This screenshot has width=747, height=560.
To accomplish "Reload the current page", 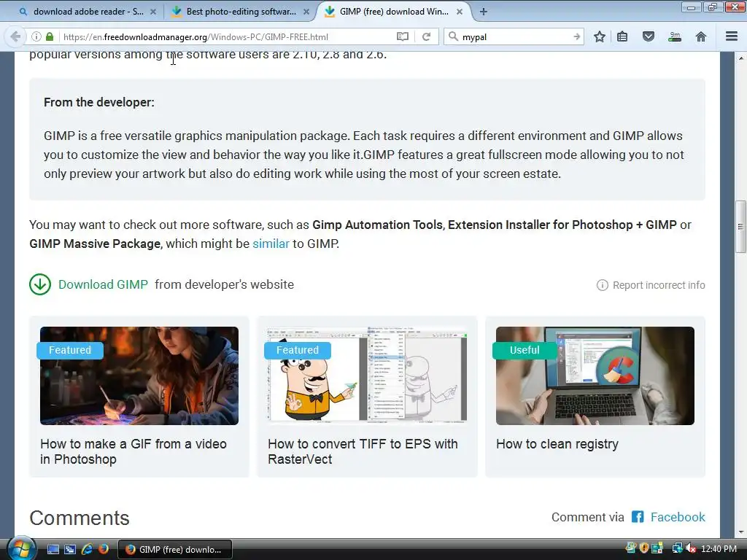I will pyautogui.click(x=426, y=36).
